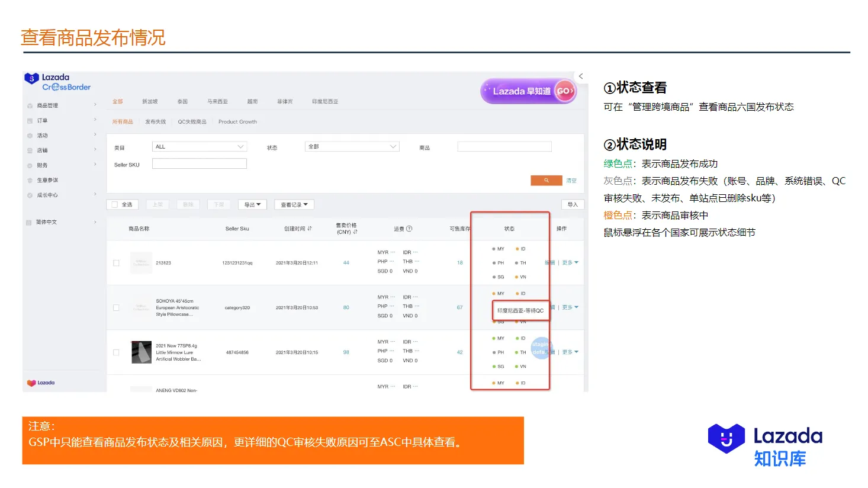Switch to the 发布失败 tab
Screen dimensions: 868x488
point(155,122)
